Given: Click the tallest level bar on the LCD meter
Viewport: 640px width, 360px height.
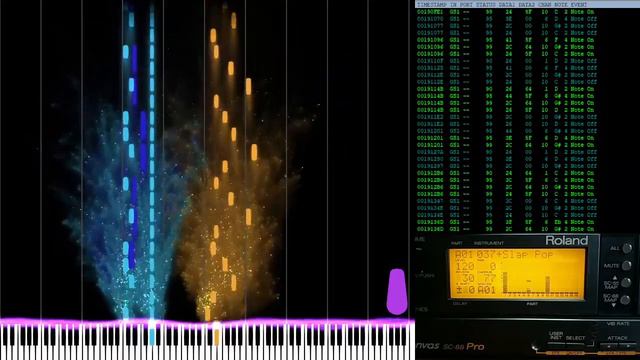Looking at the screenshot, I should [505, 283].
